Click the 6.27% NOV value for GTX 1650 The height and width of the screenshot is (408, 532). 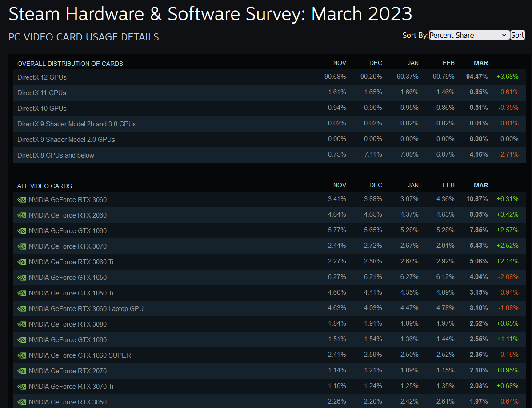(x=337, y=277)
